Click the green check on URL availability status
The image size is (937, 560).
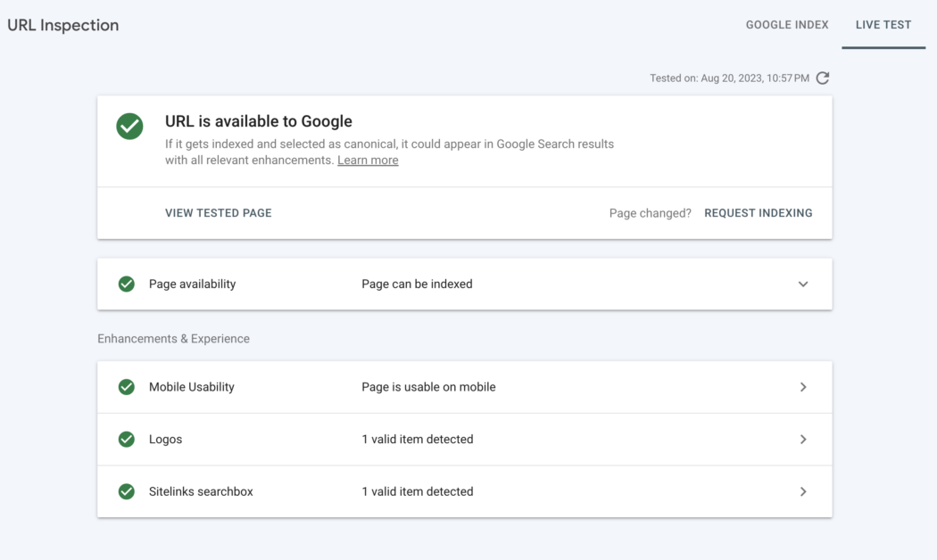tap(129, 127)
